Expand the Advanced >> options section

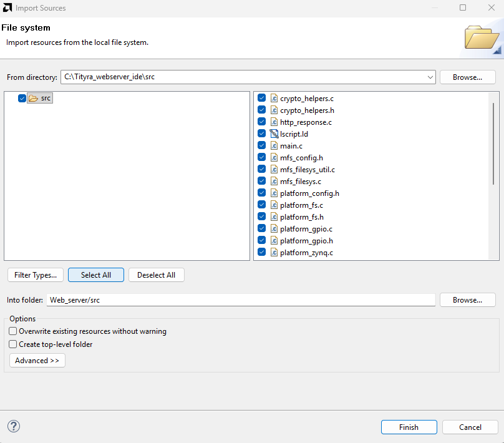tap(37, 361)
